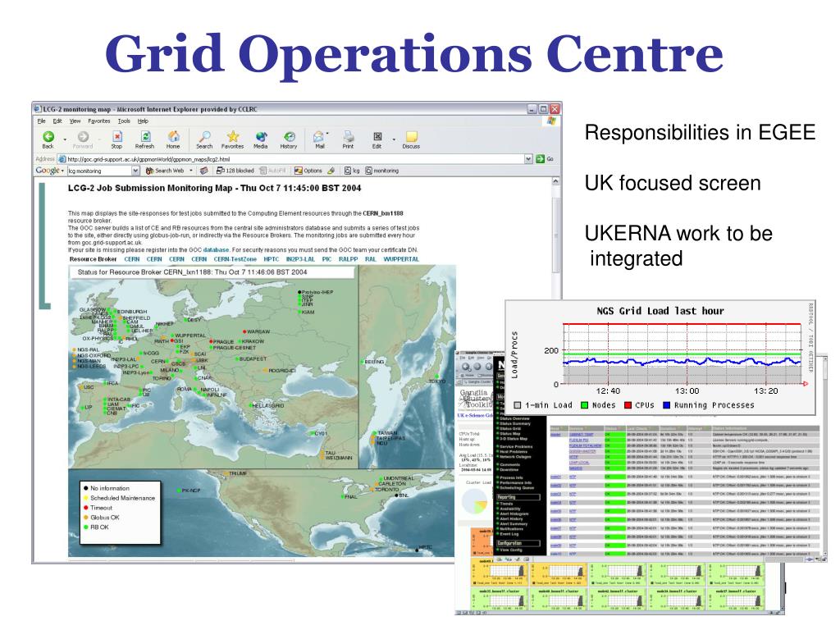The width and height of the screenshot is (840, 630).
Task: Click the green Go arrow button
Action: pyautogui.click(x=540, y=159)
